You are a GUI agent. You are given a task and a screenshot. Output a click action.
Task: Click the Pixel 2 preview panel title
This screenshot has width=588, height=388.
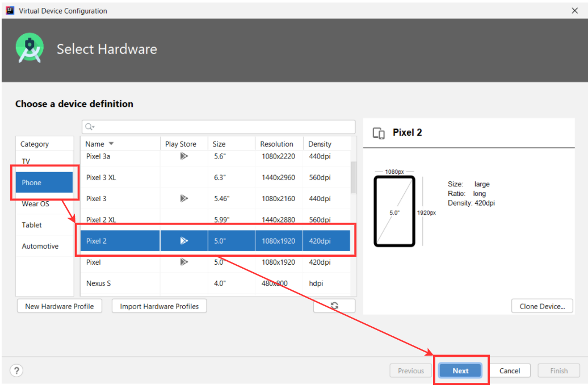click(x=408, y=132)
